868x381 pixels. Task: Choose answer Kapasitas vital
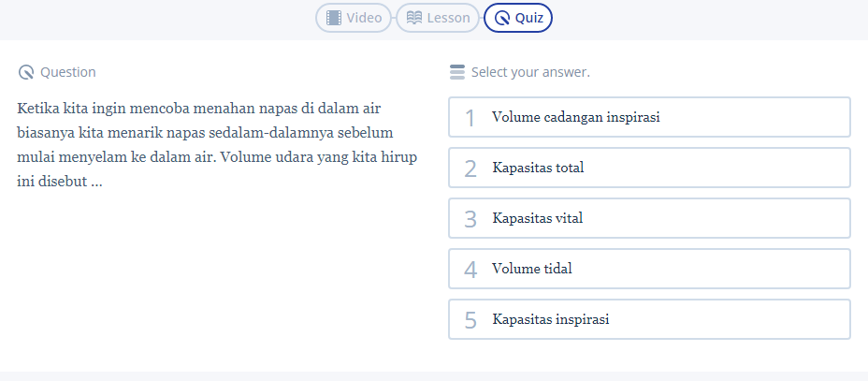649,218
